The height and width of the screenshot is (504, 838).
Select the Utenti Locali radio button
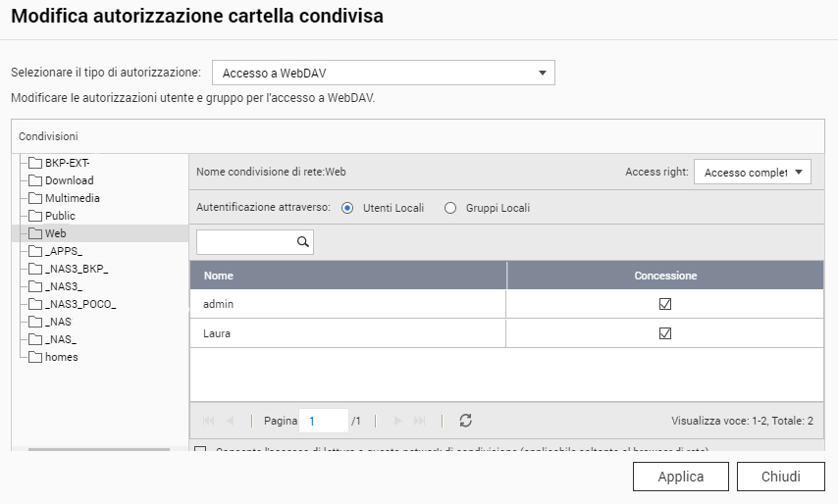(x=347, y=208)
